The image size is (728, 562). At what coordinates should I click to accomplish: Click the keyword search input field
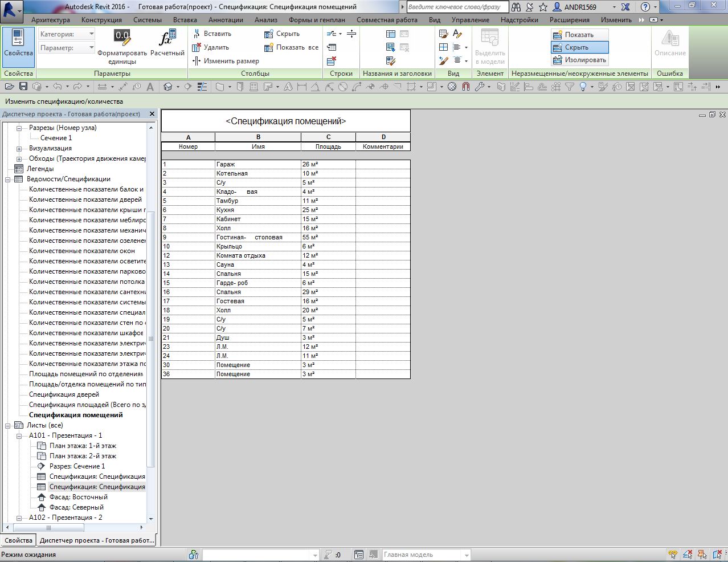click(457, 7)
